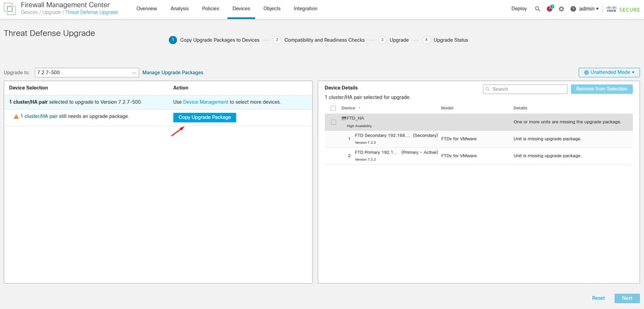Click the Deploy button
Viewport: 644px width, 309px height.
tap(519, 8)
